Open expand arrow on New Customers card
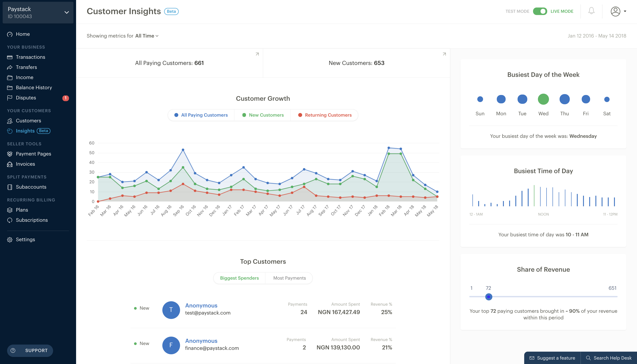This screenshot has width=637, height=364. 444,54
